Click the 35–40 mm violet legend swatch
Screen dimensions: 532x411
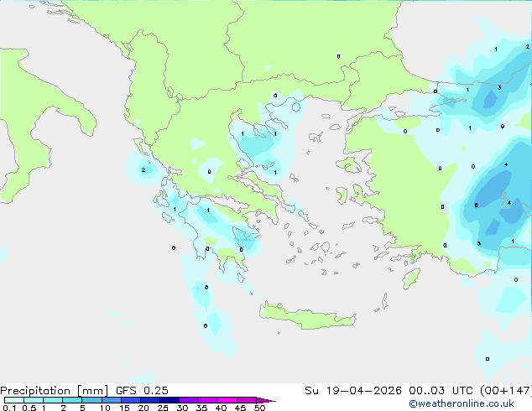click(207, 400)
